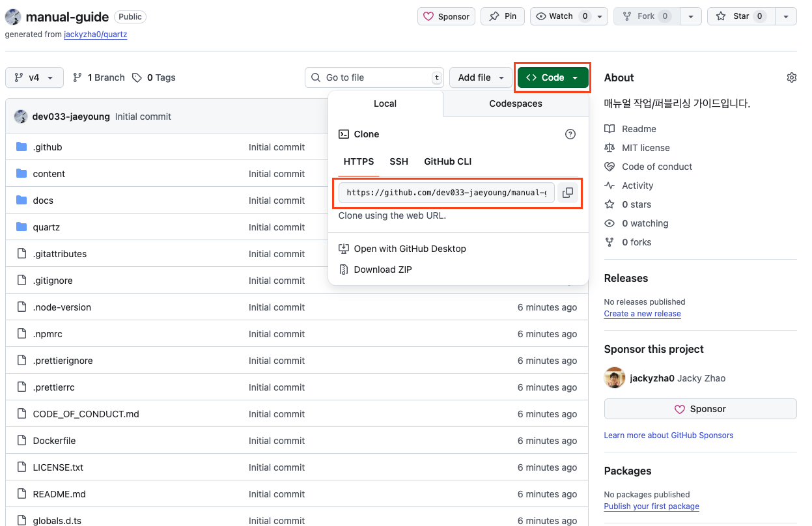Click the Download ZIP archive icon
Viewport: 812px width, 526px height.
pyautogui.click(x=344, y=270)
